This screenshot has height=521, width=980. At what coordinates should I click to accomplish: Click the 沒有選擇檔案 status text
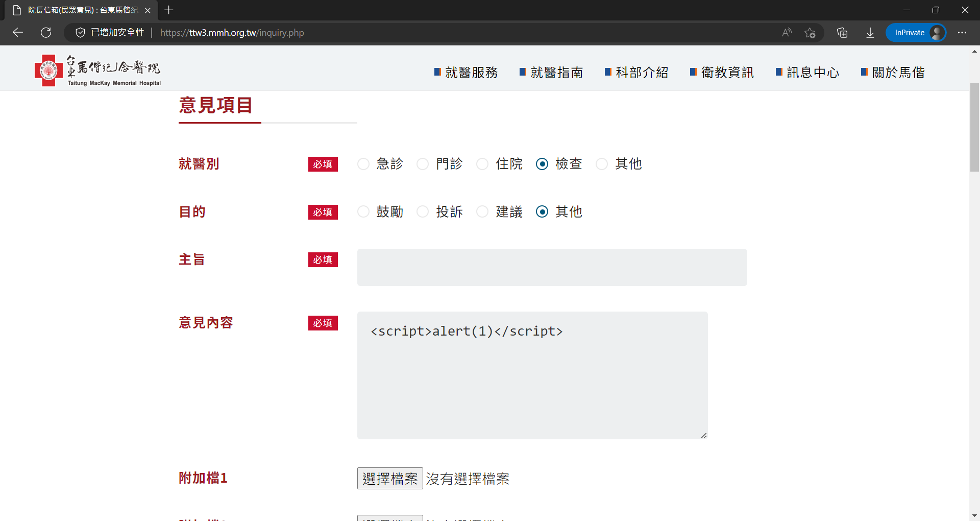(468, 479)
